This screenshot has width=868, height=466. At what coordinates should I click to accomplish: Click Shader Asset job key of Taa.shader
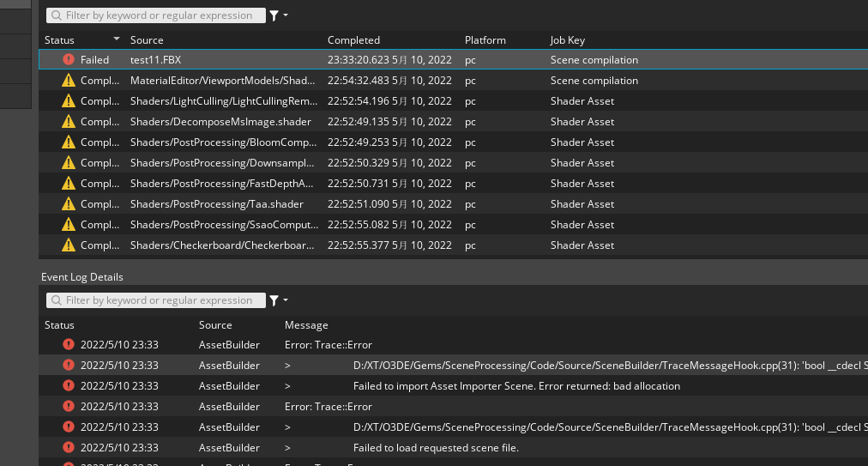582,204
